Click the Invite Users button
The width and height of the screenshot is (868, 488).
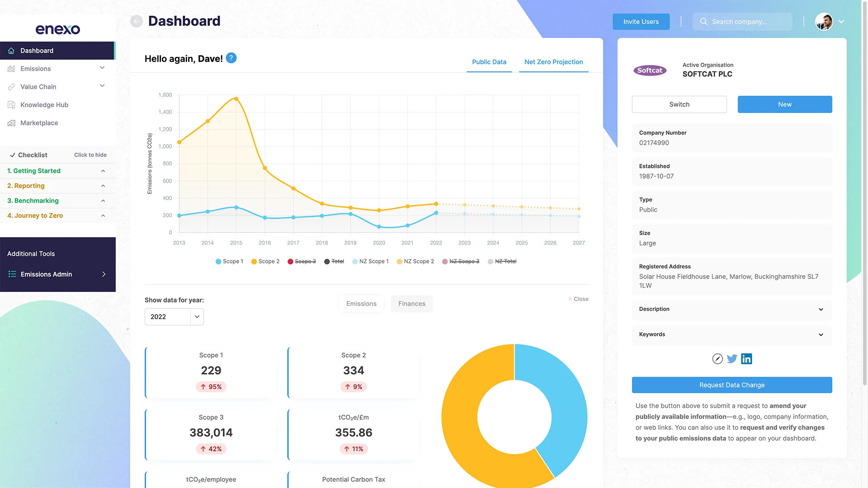(x=641, y=22)
